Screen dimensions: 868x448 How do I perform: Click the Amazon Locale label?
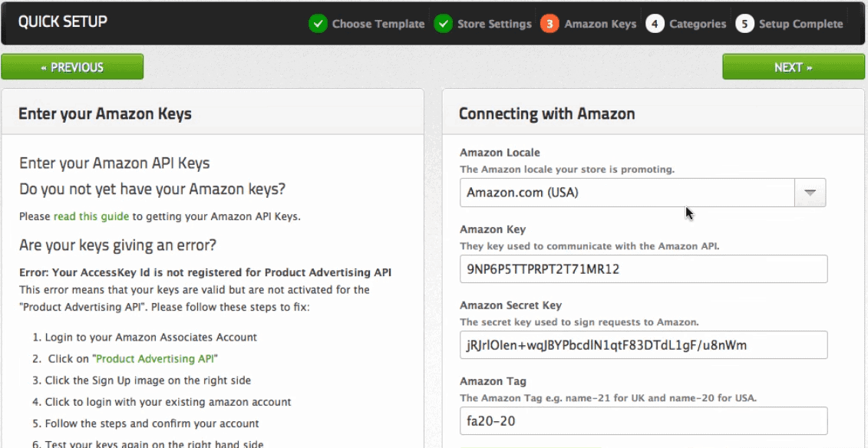pyautogui.click(x=500, y=153)
